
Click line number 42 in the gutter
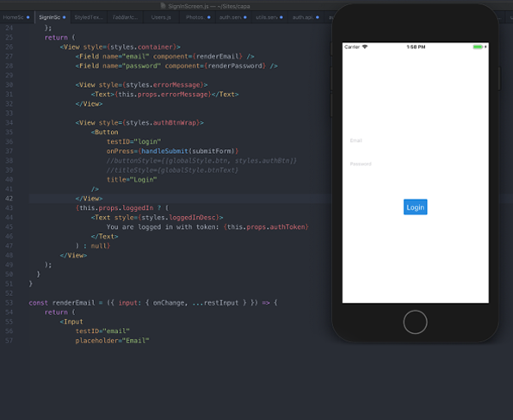pyautogui.click(x=9, y=199)
